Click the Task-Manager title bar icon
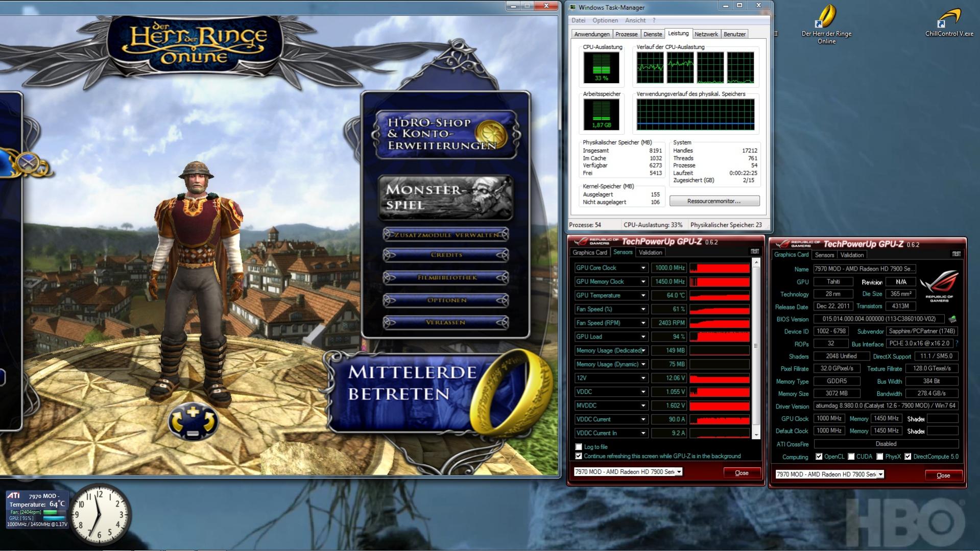The height and width of the screenshot is (551, 980). coord(573,7)
